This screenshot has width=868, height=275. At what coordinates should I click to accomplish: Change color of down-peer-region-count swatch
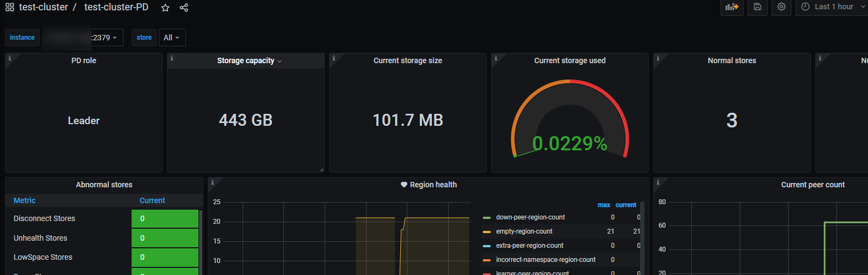(487, 218)
